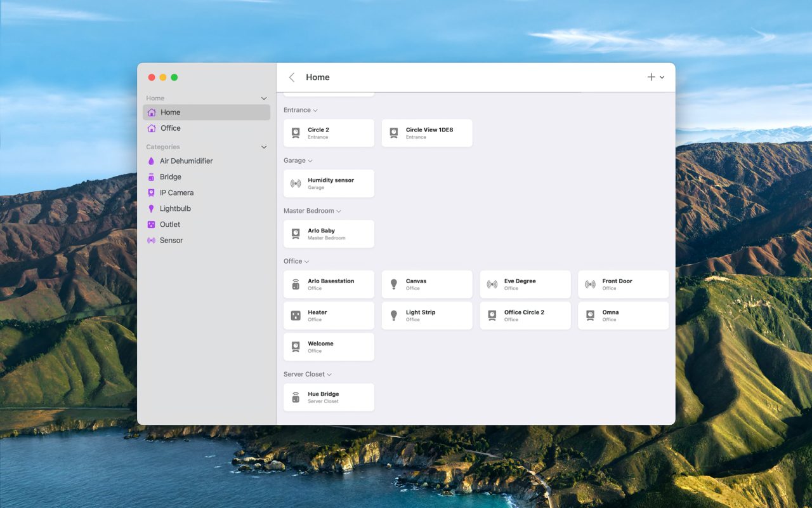Collapse the Entrance section

click(x=315, y=110)
